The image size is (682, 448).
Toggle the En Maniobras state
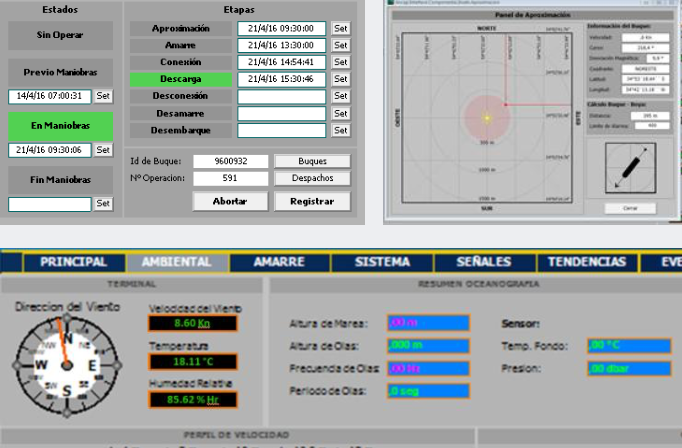click(x=61, y=125)
